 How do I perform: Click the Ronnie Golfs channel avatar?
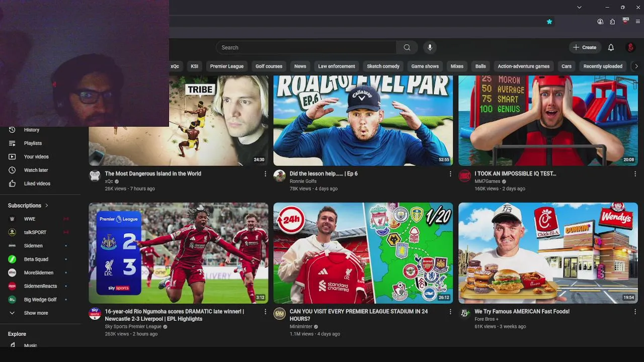tap(279, 175)
